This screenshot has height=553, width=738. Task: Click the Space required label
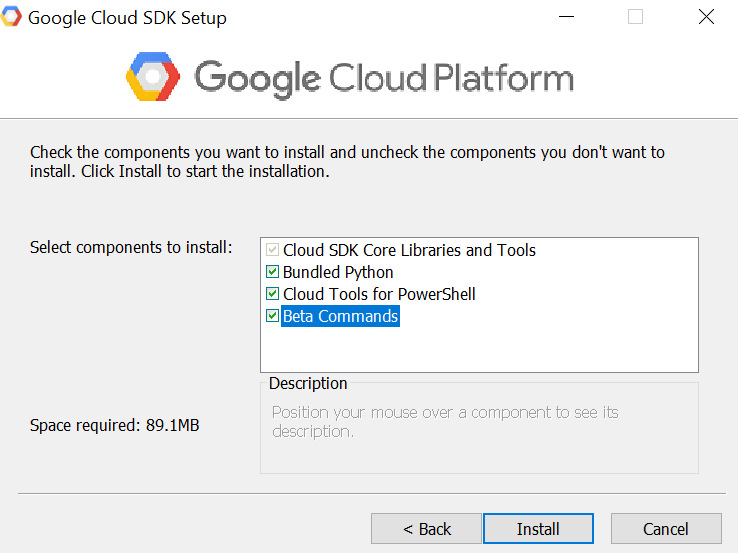point(114,425)
